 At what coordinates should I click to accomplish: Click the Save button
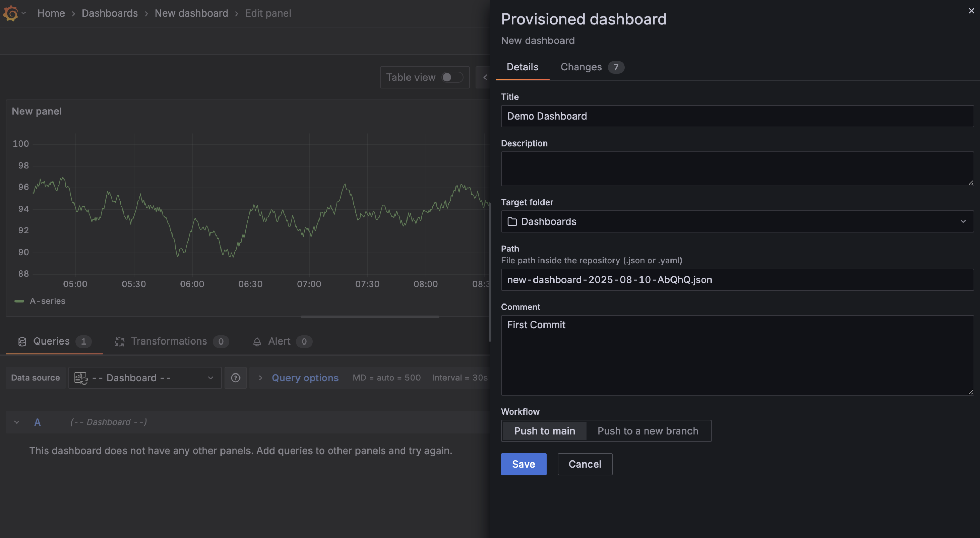pos(523,464)
